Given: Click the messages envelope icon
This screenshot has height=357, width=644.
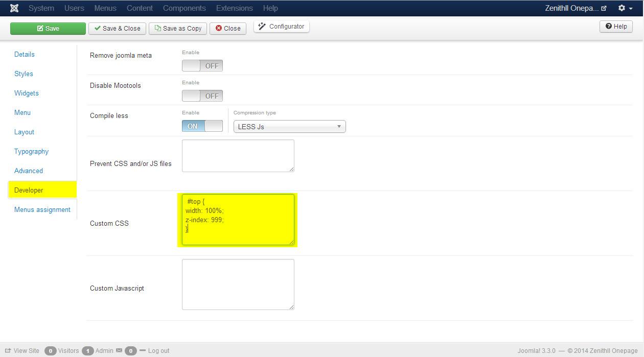Looking at the screenshot, I should pos(119,351).
